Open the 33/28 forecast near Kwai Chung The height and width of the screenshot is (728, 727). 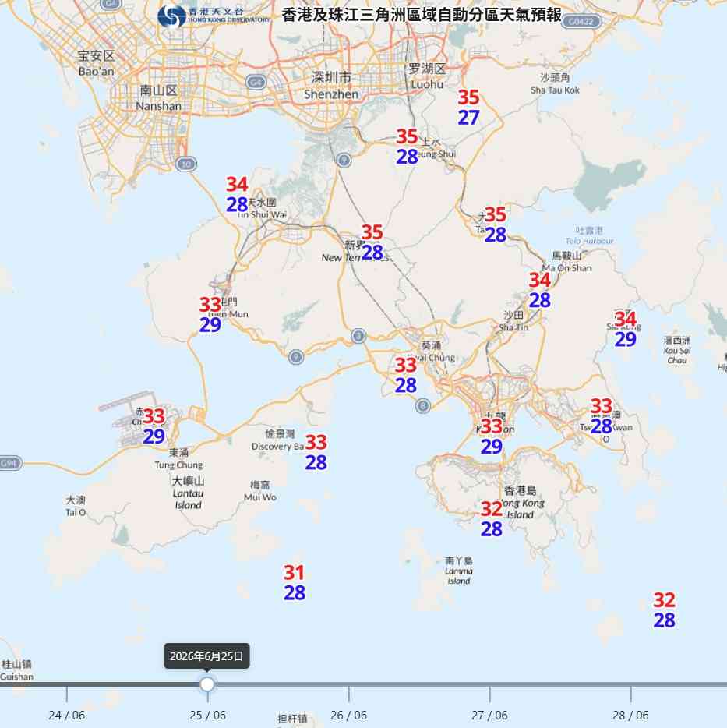405,375
